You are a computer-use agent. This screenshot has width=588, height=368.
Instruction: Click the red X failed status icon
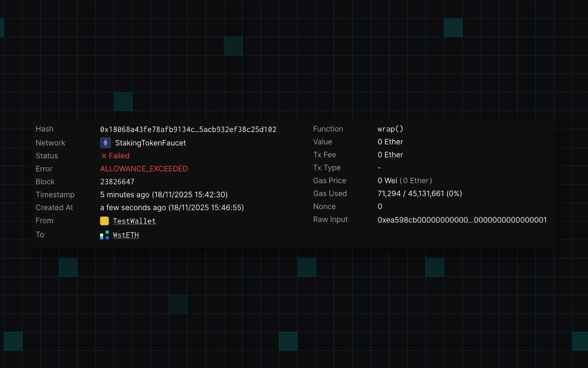[103, 156]
